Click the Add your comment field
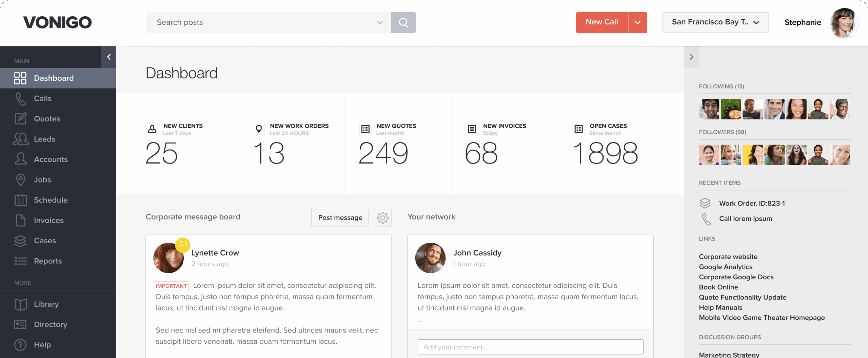The image size is (868, 358). 530,347
